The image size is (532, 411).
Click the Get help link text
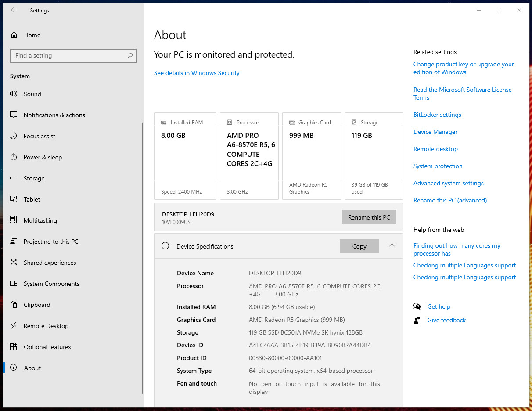[439, 306]
